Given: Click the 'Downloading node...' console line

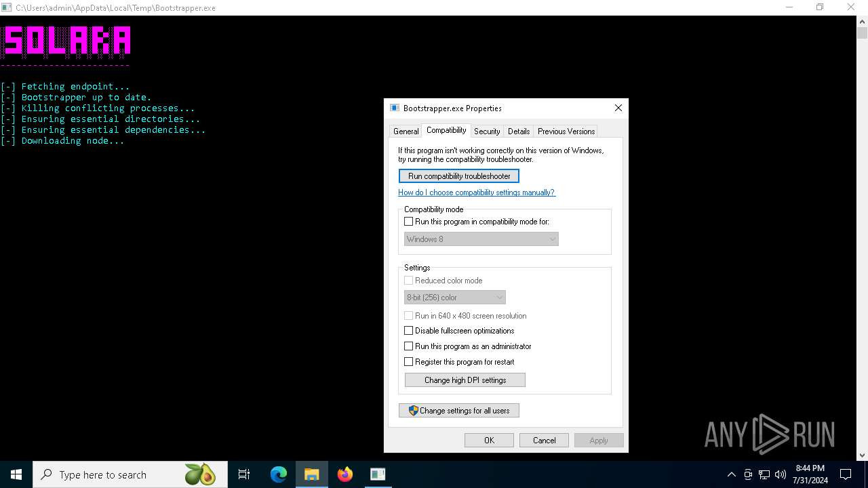Looking at the screenshot, I should 62,141.
